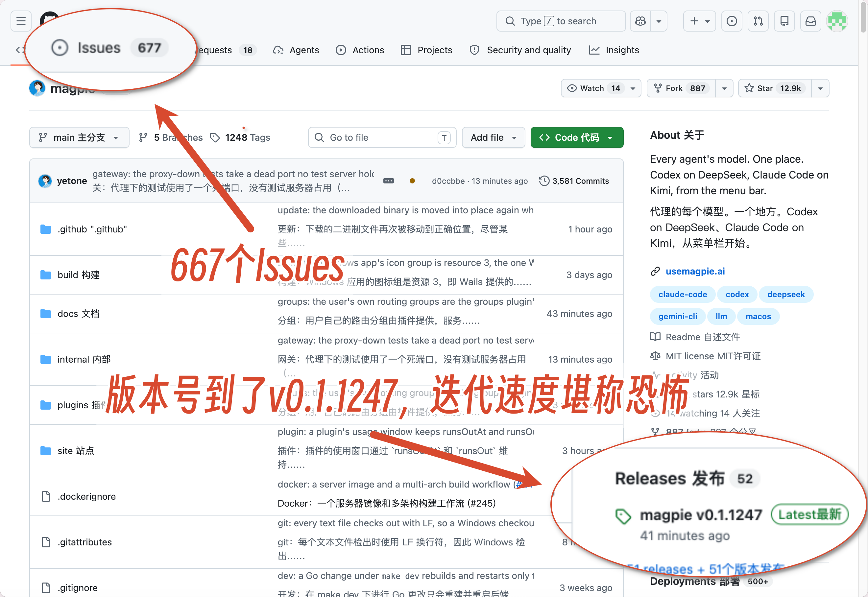Expand the Star lists dropdown arrow
This screenshot has height=597, width=868.
[x=820, y=88]
